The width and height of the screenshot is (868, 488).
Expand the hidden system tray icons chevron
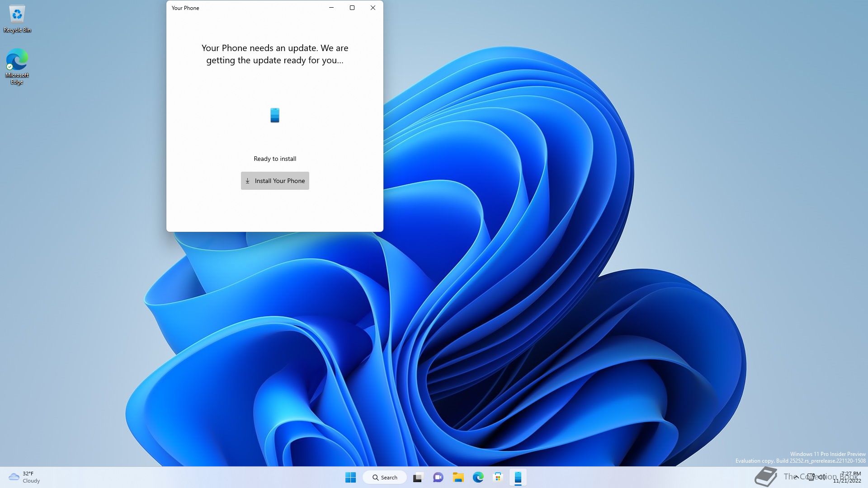pyautogui.click(x=797, y=477)
